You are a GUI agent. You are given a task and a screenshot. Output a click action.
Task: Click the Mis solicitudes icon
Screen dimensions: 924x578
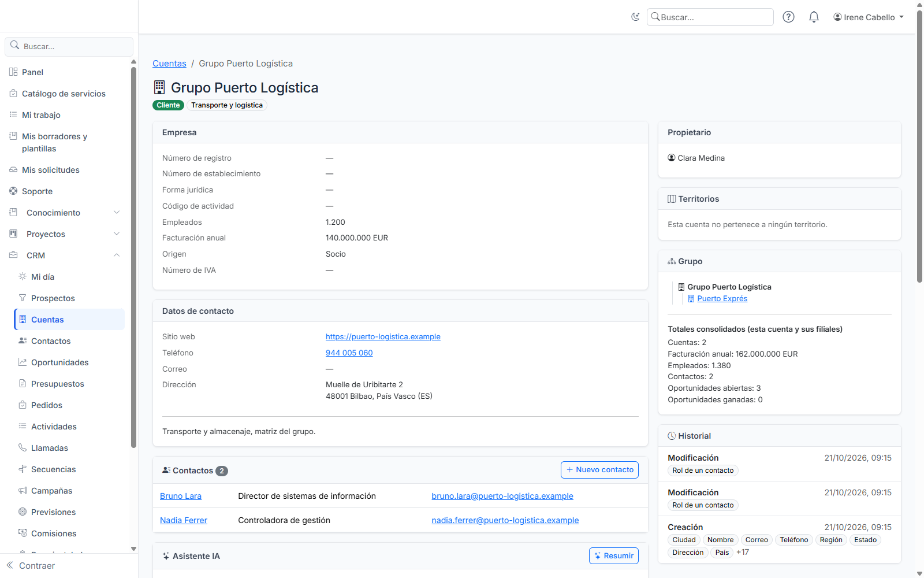pos(13,170)
